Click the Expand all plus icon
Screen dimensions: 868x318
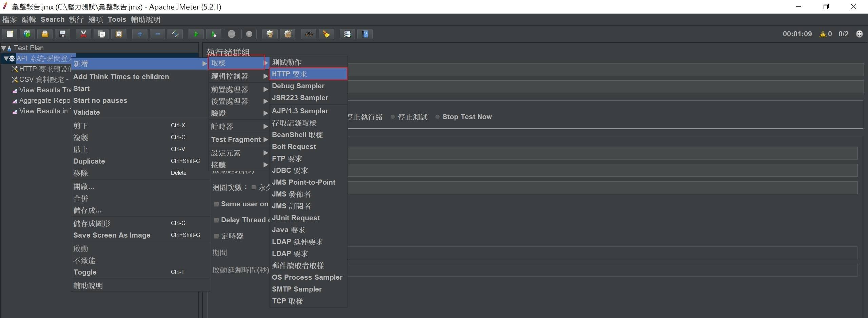click(140, 34)
